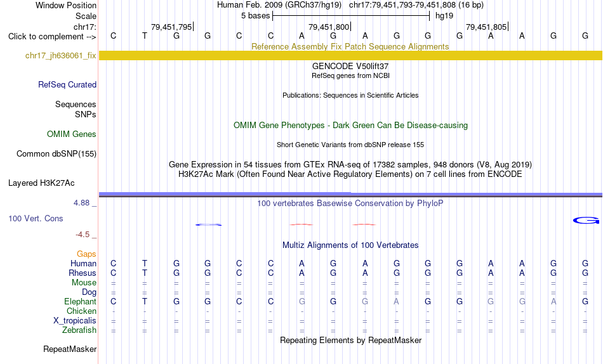Click the -4.5 PhyloP lower scale value

(x=83, y=235)
